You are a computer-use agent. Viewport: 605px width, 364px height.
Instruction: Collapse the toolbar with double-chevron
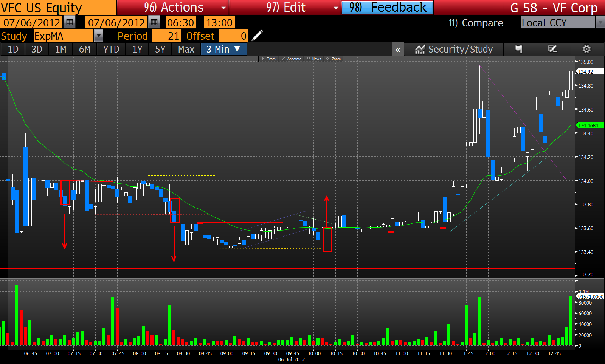[x=398, y=50]
